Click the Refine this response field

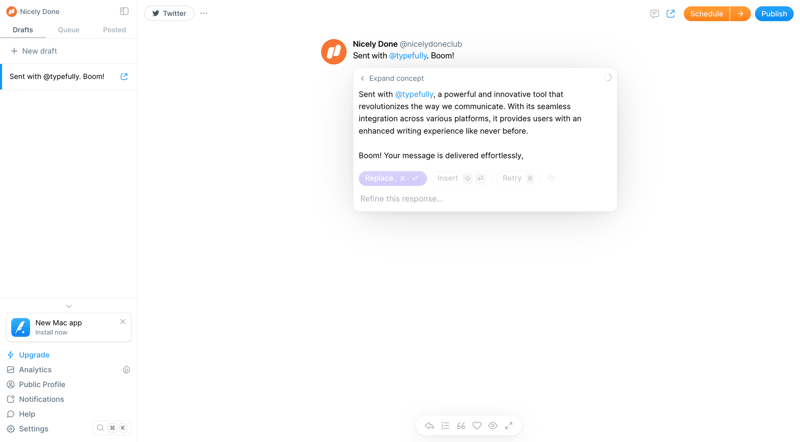coord(484,199)
